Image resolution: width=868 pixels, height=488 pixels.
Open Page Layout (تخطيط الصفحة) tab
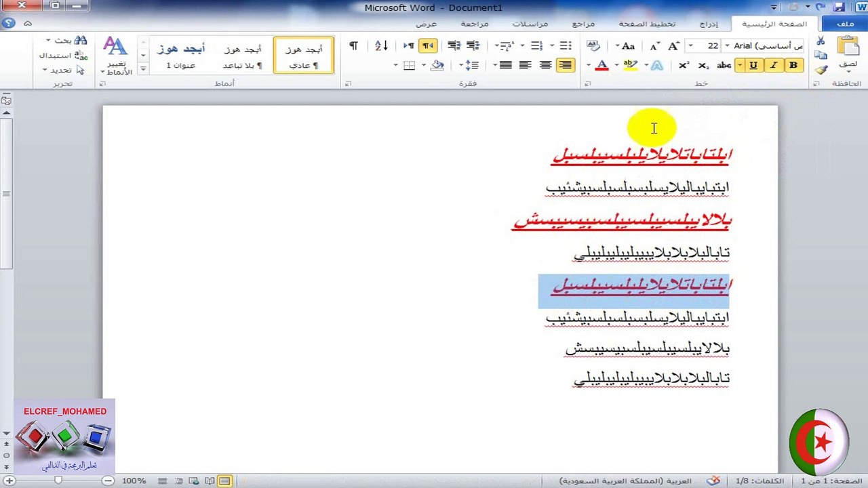(x=647, y=24)
